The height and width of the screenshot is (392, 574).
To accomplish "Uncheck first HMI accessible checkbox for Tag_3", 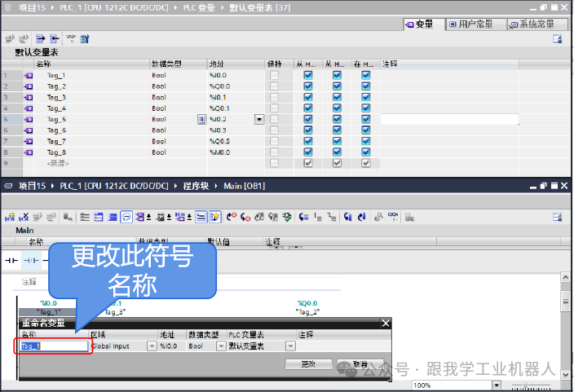I will point(308,97).
